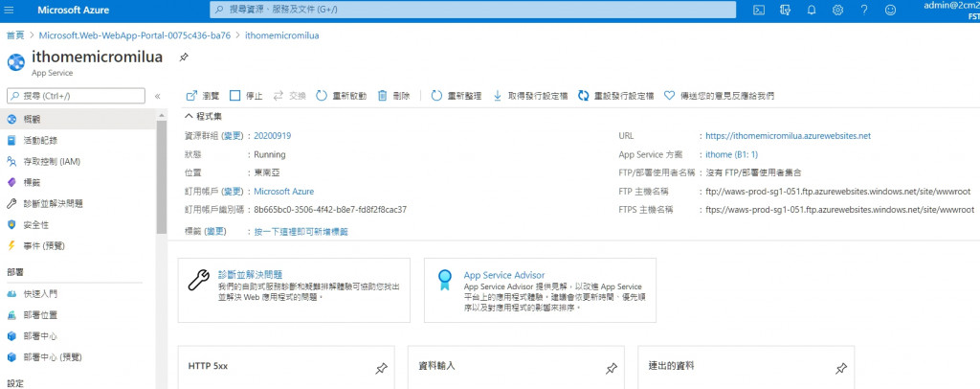Focus the sidebar 搜尋 (Ctrl+/) field
980x389 pixels.
coord(76,96)
